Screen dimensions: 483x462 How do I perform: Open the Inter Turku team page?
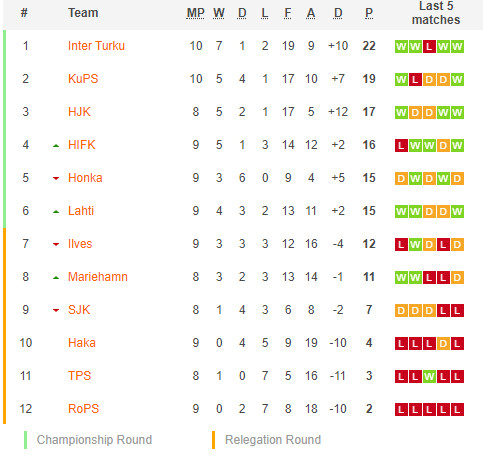tap(96, 46)
